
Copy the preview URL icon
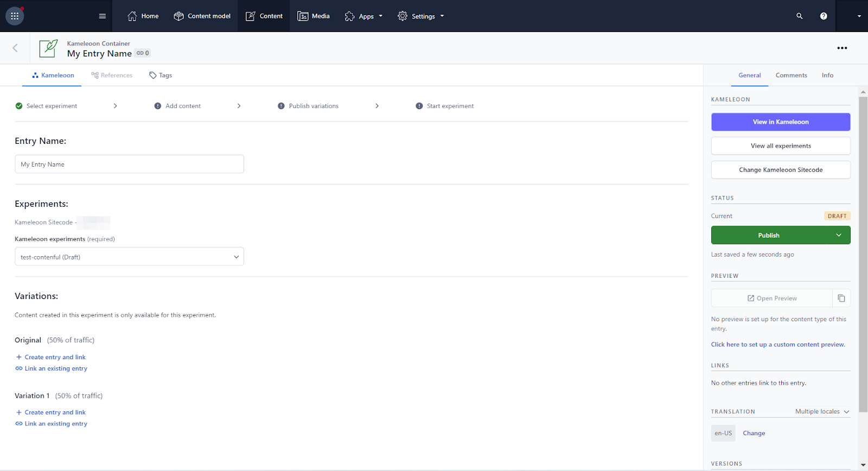click(841, 298)
